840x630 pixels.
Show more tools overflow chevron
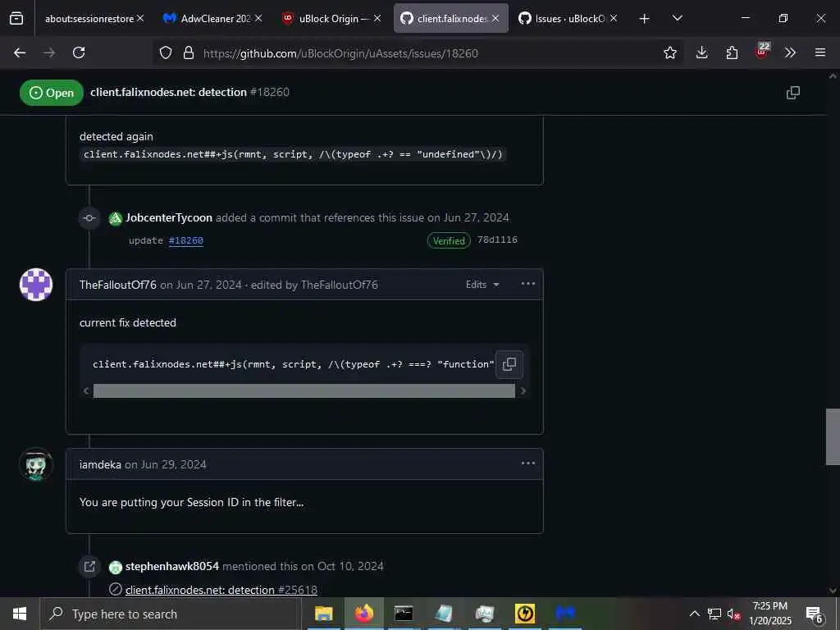click(x=790, y=52)
